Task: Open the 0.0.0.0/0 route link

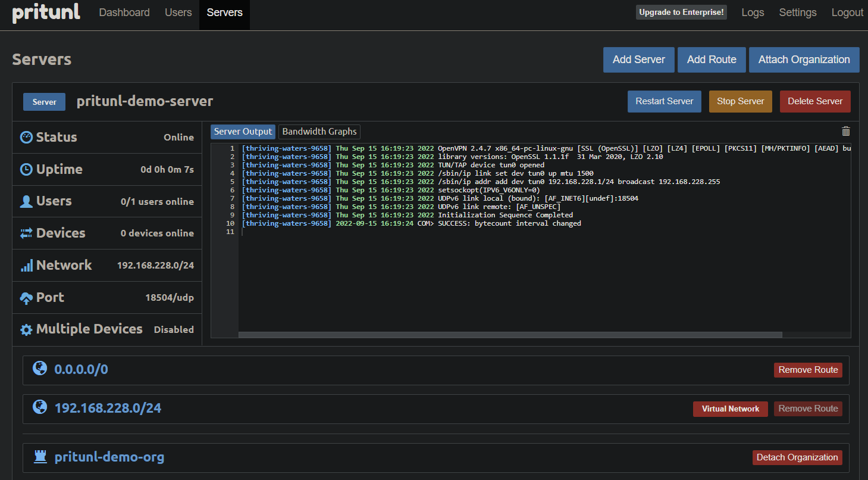Action: [81, 369]
